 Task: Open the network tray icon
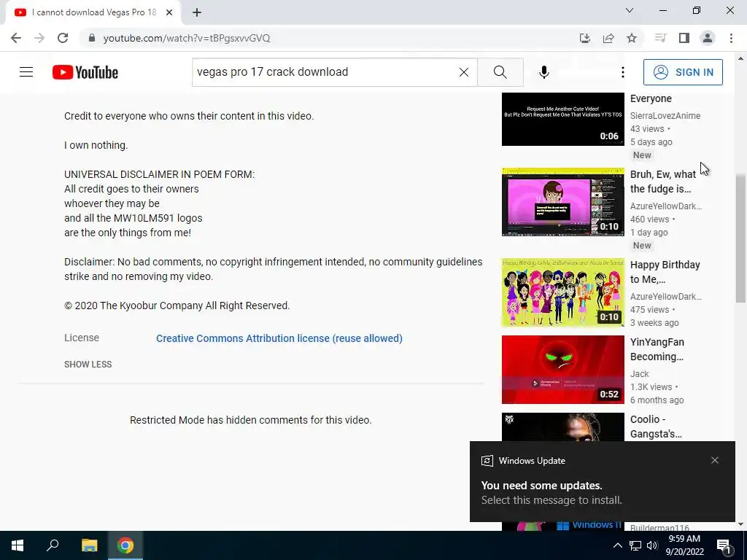pyautogui.click(x=635, y=545)
